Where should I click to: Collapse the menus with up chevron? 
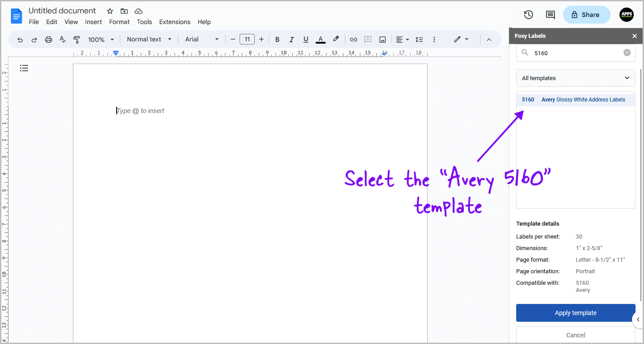489,40
